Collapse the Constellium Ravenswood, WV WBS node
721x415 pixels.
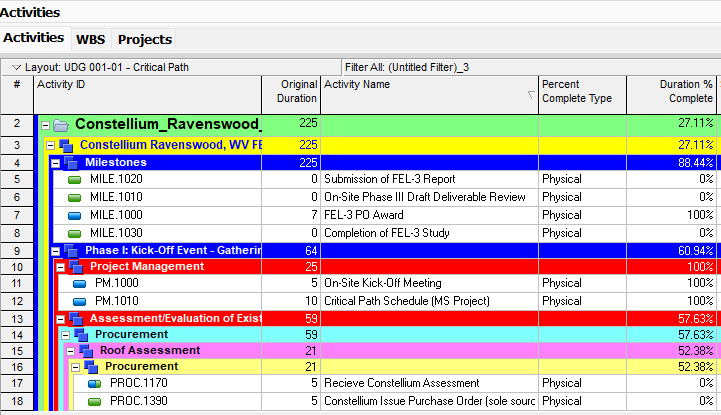point(51,146)
